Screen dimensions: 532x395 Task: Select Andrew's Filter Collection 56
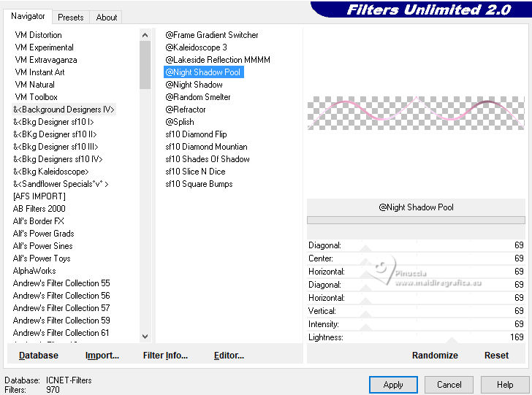pyautogui.click(x=61, y=296)
